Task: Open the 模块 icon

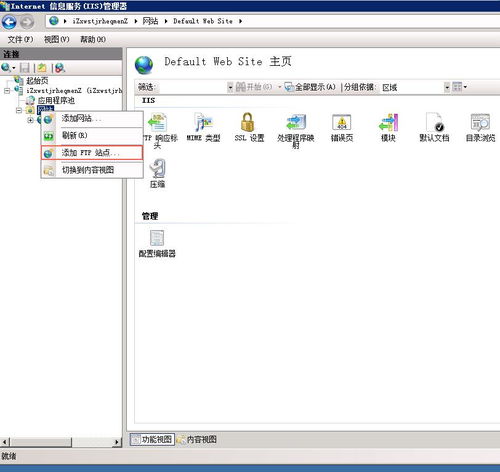Action: (x=388, y=127)
